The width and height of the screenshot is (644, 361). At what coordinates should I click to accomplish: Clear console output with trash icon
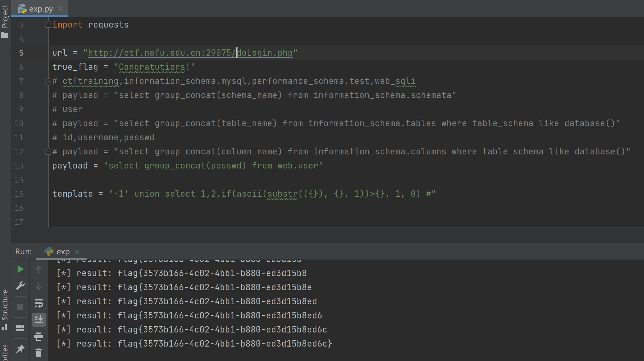(39, 353)
